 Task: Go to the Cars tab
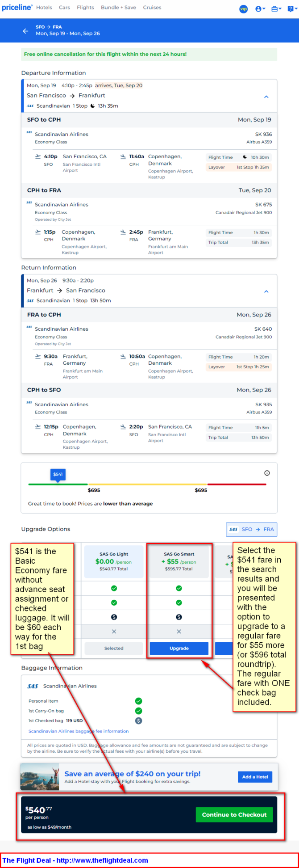point(65,8)
